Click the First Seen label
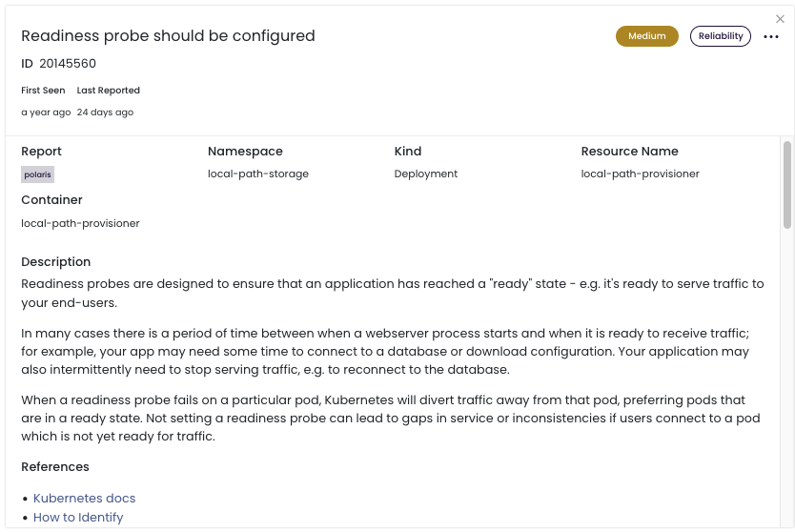This screenshot has height=532, width=795. coord(43,91)
